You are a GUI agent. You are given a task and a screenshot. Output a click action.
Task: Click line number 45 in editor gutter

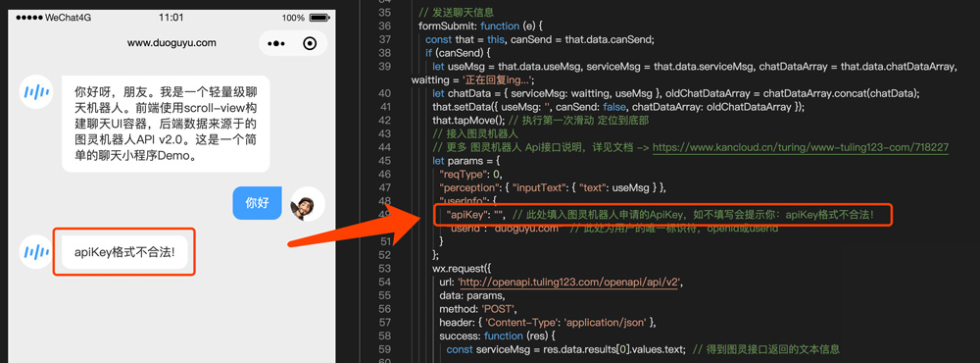(x=385, y=161)
